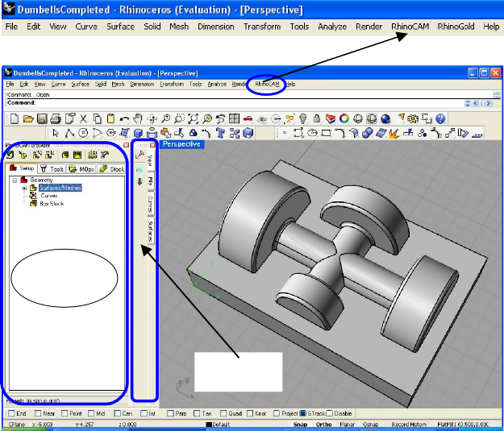The height and width of the screenshot is (431, 504).
Task: Enable the Quad osnap checkbox
Action: point(223,413)
